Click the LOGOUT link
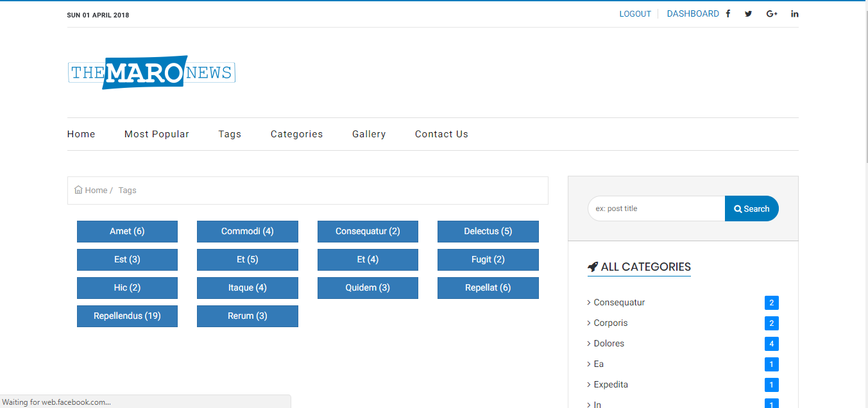This screenshot has height=408, width=868. (x=635, y=13)
